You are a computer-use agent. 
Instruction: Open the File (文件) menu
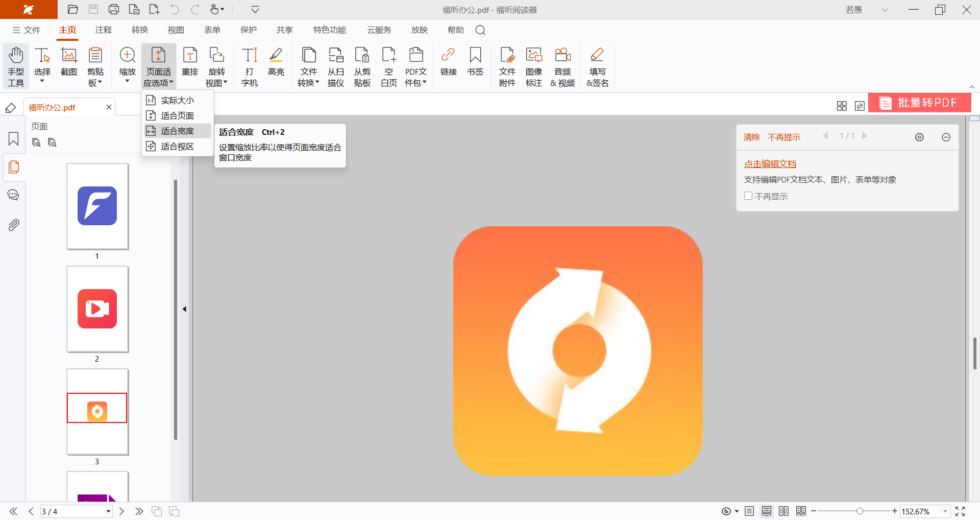coord(27,30)
